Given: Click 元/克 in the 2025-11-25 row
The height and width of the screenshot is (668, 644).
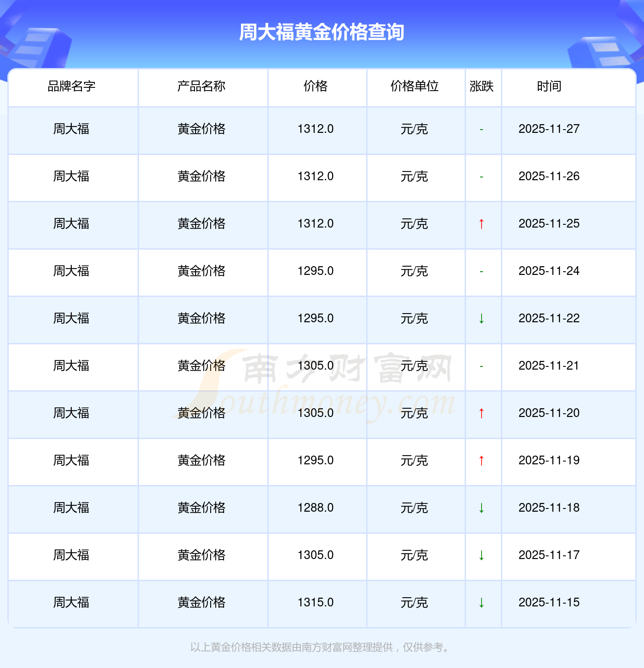Looking at the screenshot, I should click(414, 224).
